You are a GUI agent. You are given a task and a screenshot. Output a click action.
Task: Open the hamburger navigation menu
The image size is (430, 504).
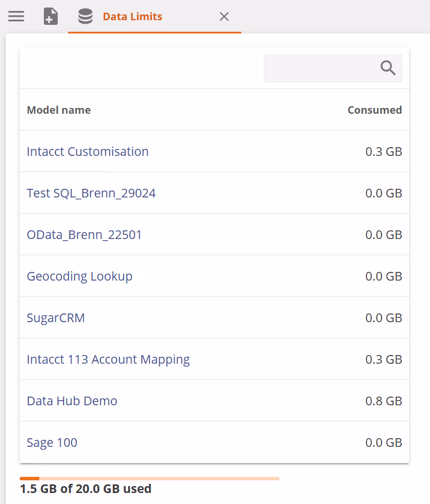tap(16, 16)
